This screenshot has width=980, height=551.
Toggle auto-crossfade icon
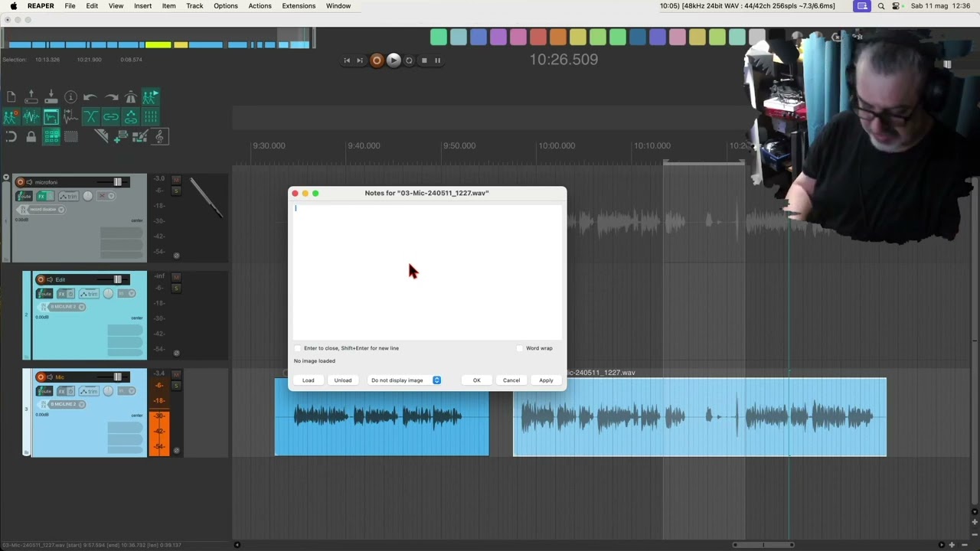(90, 116)
